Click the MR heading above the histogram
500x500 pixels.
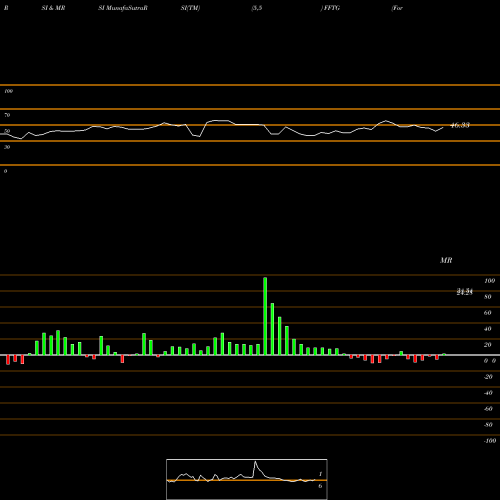(x=446, y=260)
